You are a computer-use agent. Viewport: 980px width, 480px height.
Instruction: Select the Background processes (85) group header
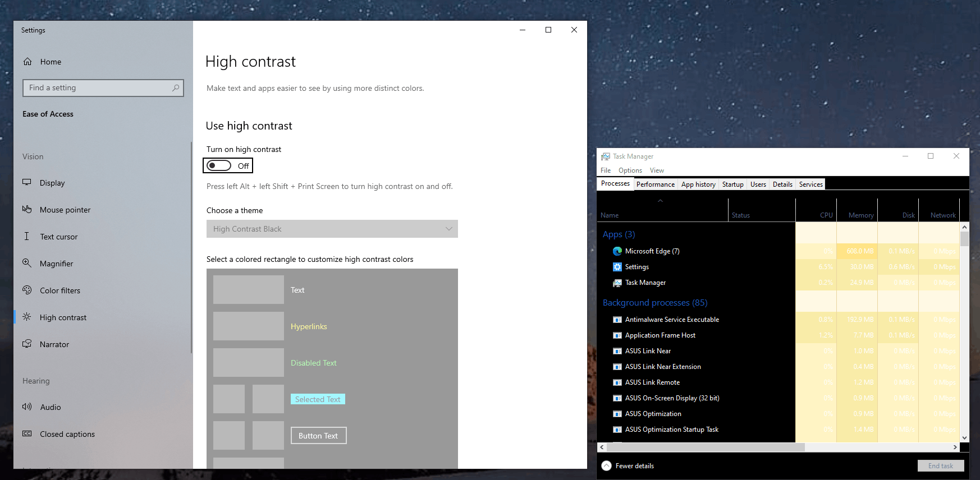(655, 303)
